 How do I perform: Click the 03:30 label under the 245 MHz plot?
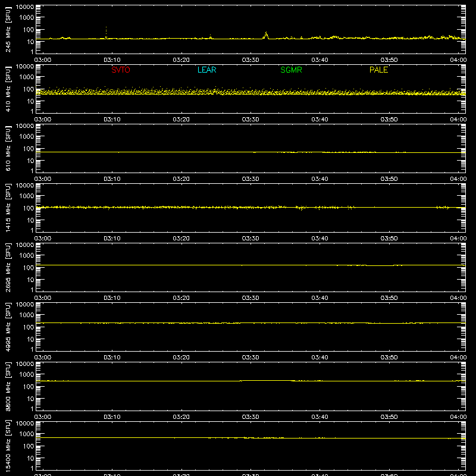[x=250, y=60]
